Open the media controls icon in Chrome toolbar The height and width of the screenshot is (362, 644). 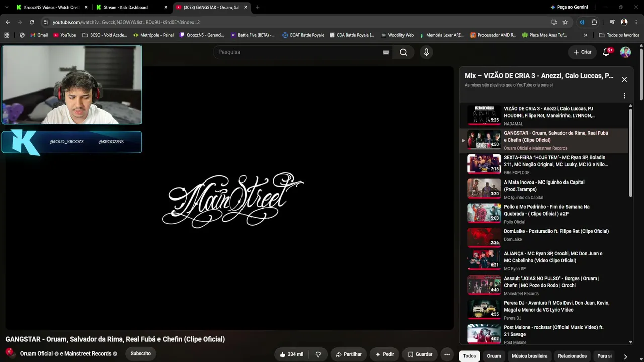612,22
